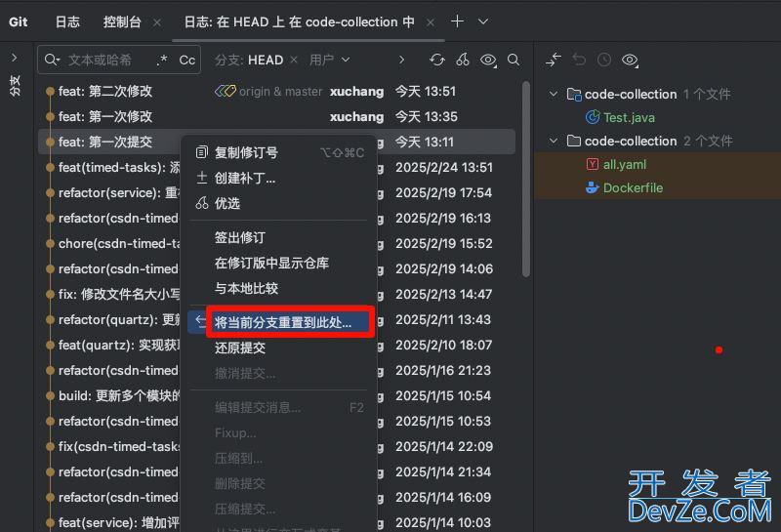781x532 pixels.
Task: Click the cherry-pick icon in log toolbar
Action: [463, 61]
